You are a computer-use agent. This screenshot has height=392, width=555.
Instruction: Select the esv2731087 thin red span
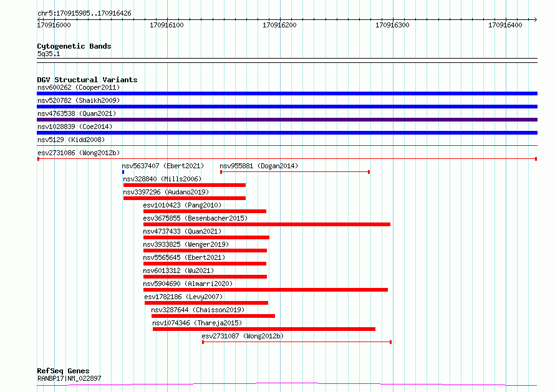297,342
